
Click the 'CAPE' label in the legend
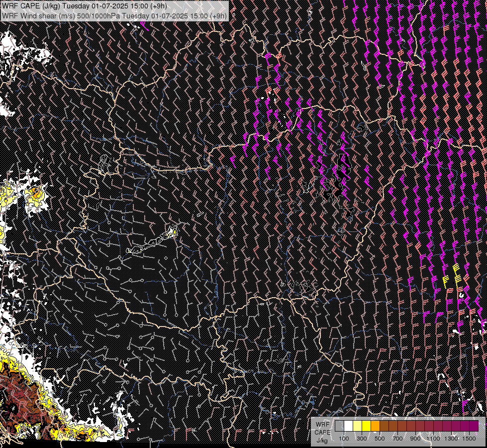point(322,433)
